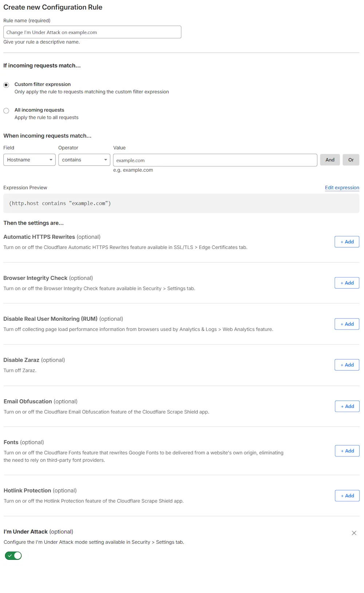
Task: Select the All incoming requests option
Action: click(x=6, y=110)
